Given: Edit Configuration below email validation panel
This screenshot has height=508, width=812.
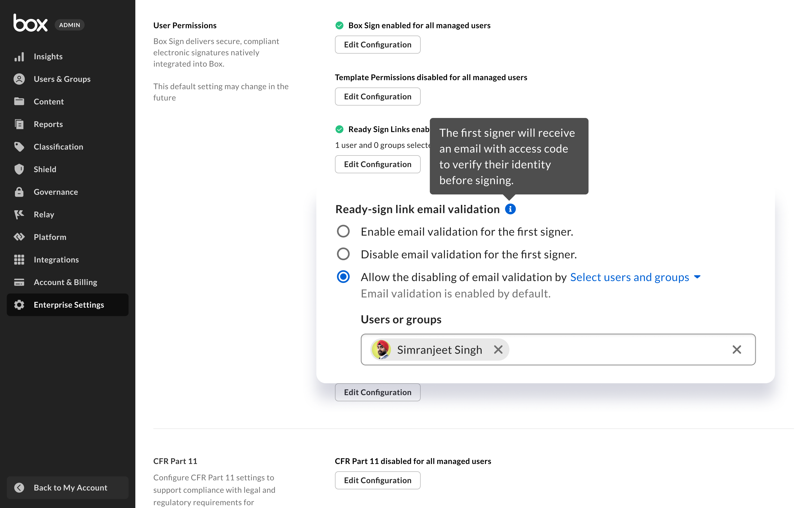Looking at the screenshot, I should click(378, 392).
